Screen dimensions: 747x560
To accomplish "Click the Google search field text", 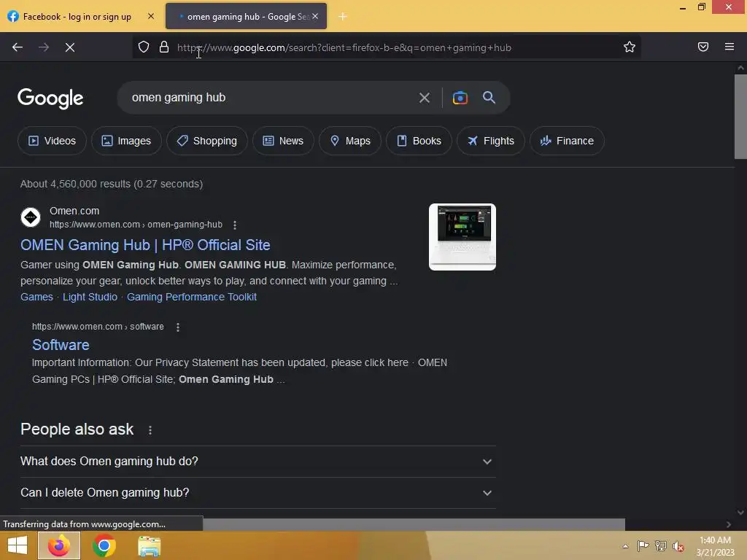I will pos(179,98).
